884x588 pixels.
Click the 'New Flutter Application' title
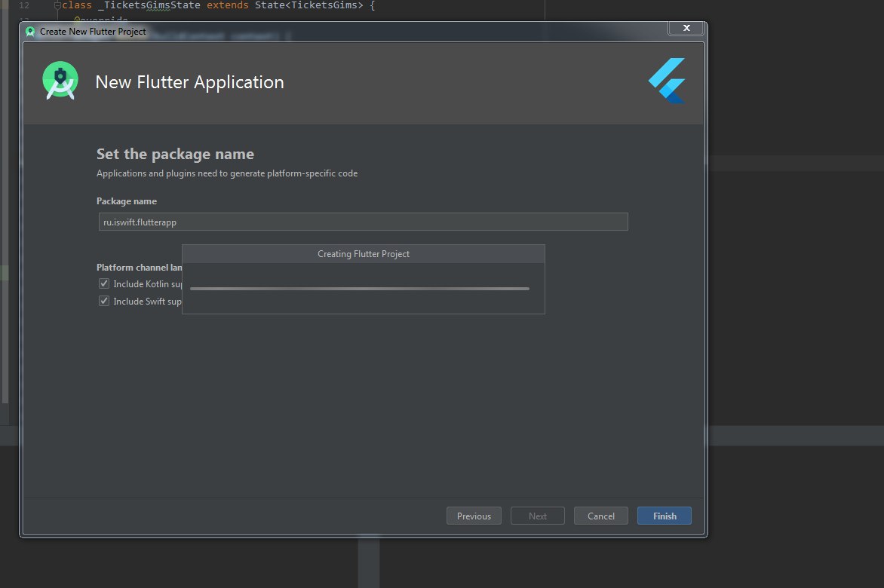click(x=189, y=82)
